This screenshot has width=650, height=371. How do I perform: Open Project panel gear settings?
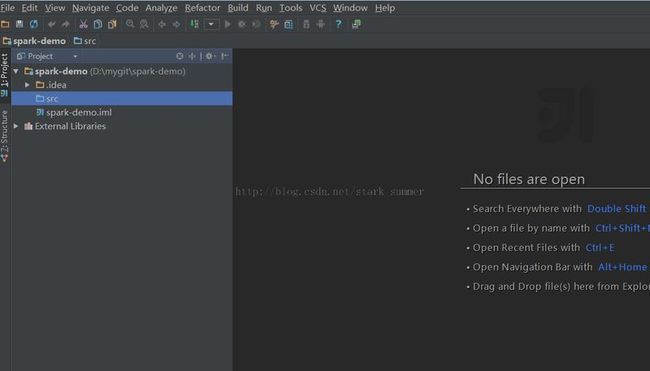pyautogui.click(x=210, y=56)
